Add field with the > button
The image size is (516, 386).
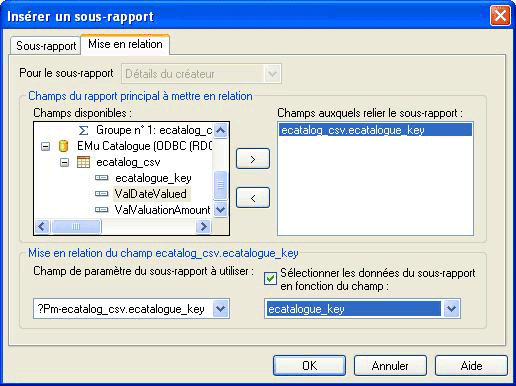click(253, 159)
